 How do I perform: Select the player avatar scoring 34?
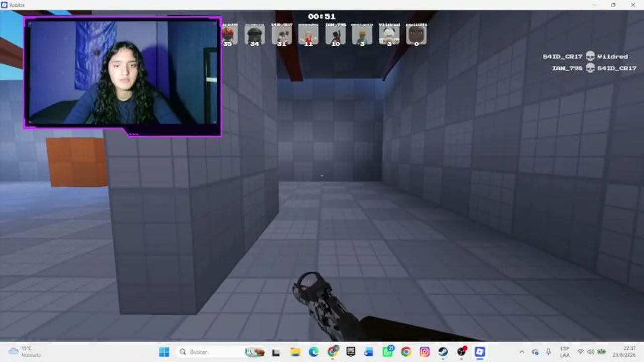255,34
